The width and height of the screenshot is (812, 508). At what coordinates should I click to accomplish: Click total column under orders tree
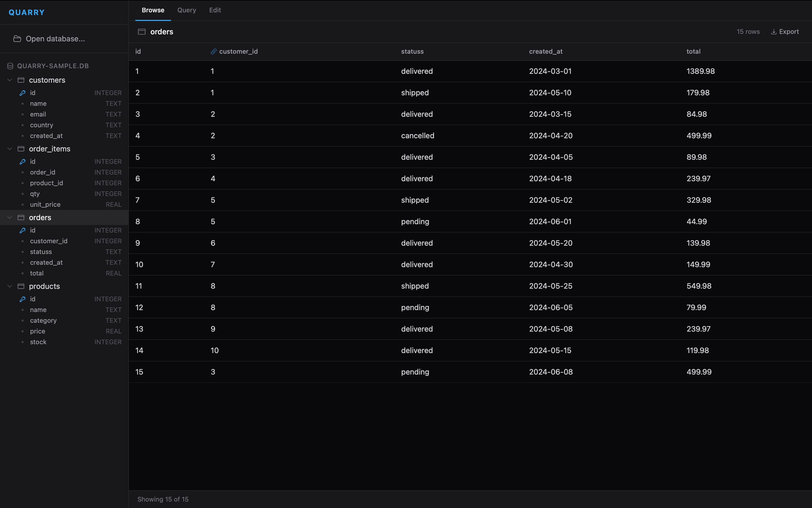tap(64, 273)
